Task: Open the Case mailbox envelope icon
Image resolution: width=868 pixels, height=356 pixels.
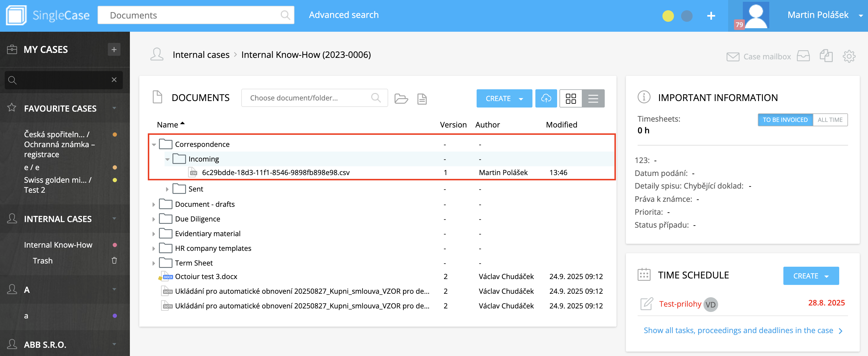Action: pyautogui.click(x=733, y=57)
